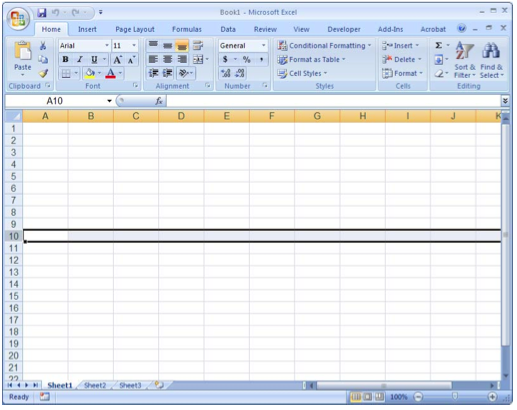Customize Quick Access Toolbar dropdown
Viewport: 517px width, 410px height.
(100, 13)
